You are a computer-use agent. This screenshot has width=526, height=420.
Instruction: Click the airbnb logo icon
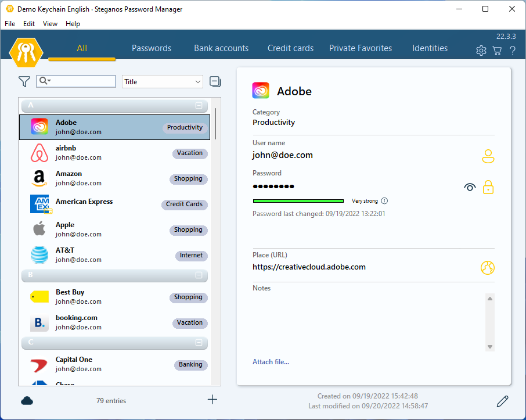(39, 153)
